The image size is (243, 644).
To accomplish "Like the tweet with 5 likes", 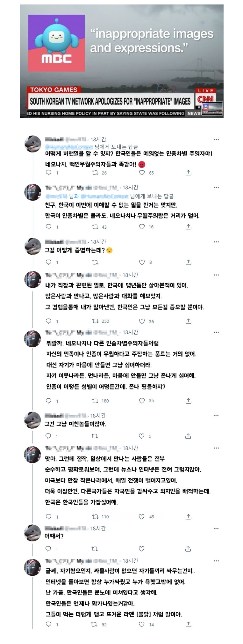I will tap(142, 436).
